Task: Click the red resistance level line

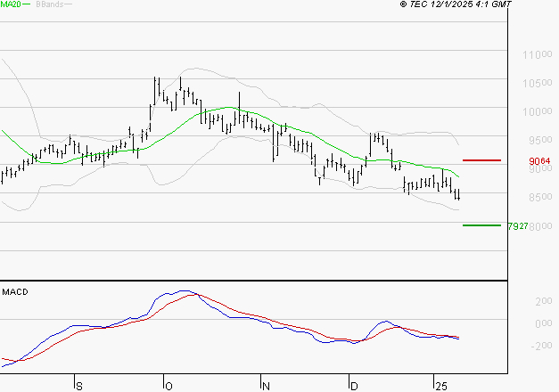Action: pos(481,160)
